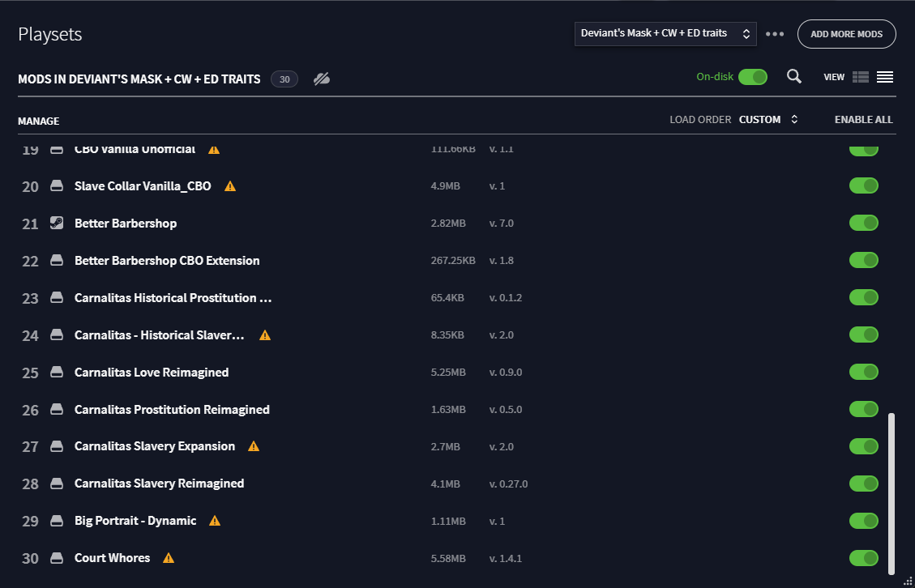Disable the Court Whores mod
The width and height of the screenshot is (915, 588).
[864, 558]
